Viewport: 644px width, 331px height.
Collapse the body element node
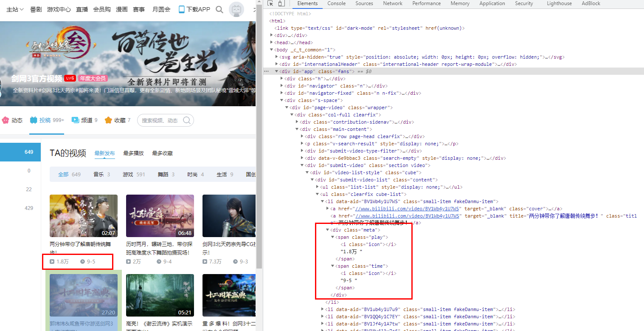coord(272,50)
